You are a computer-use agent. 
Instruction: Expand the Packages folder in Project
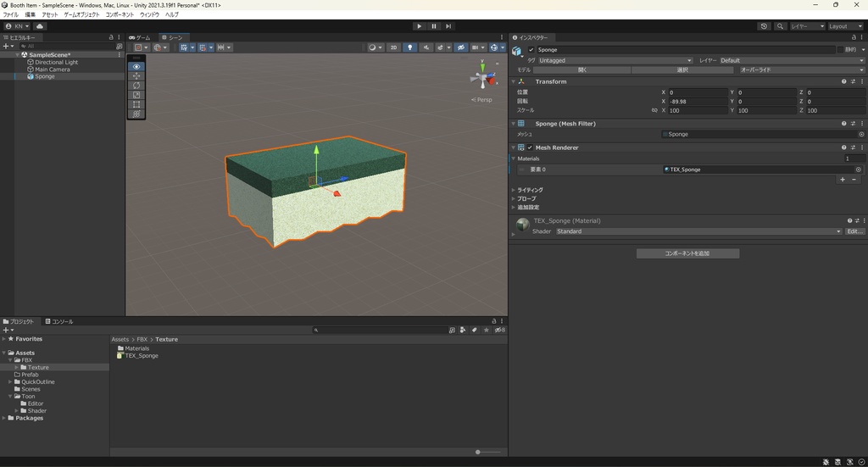4,418
